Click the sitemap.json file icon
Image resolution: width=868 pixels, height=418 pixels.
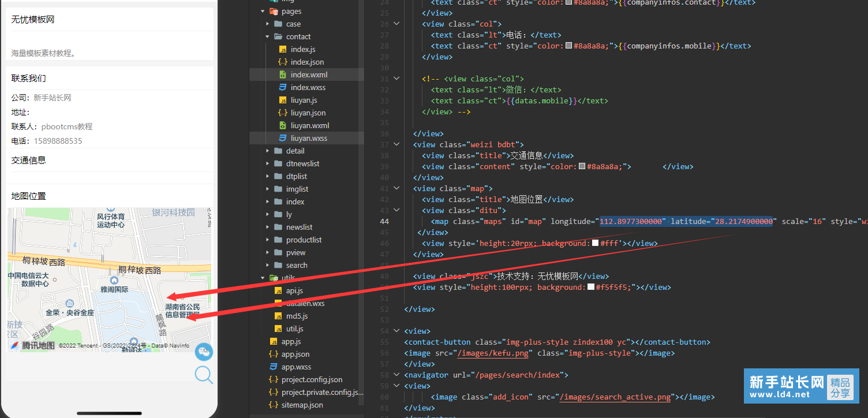[274, 405]
